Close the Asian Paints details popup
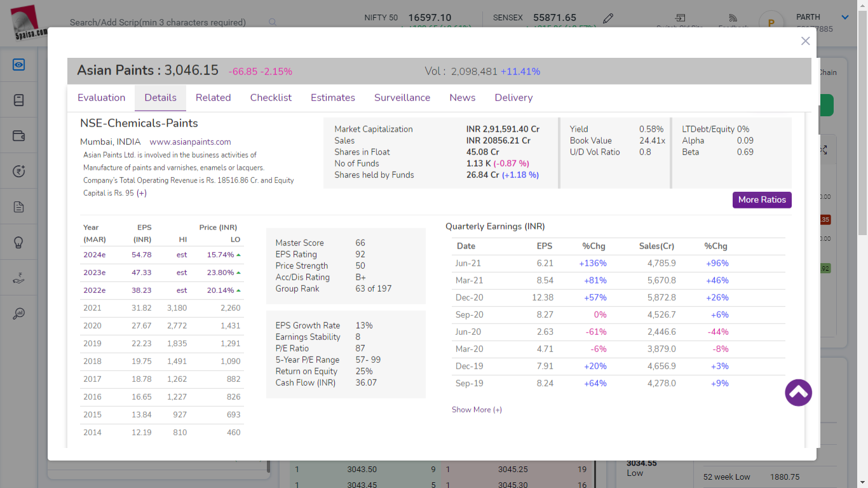The image size is (868, 488). [805, 41]
